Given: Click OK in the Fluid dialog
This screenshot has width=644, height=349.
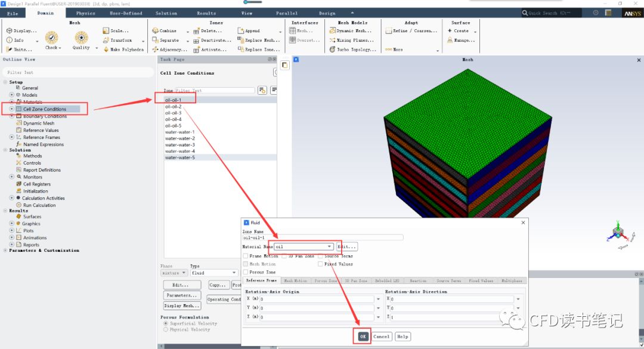Looking at the screenshot, I should [363, 336].
